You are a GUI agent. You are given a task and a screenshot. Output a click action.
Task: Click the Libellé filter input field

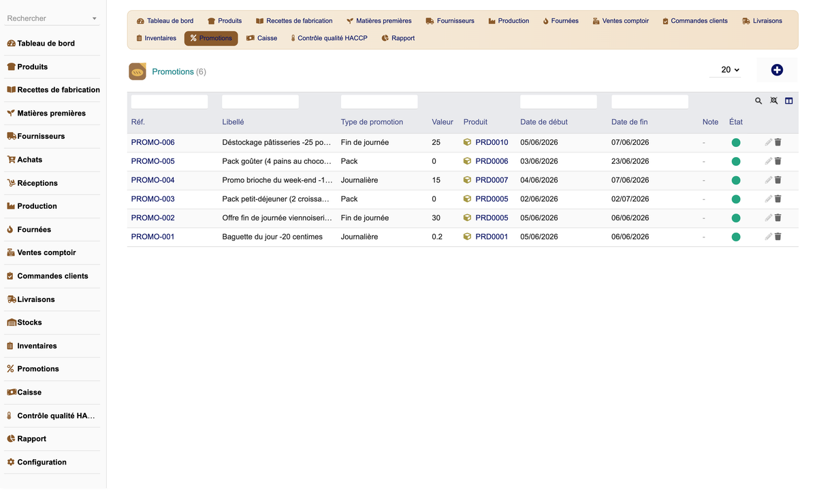[260, 101]
